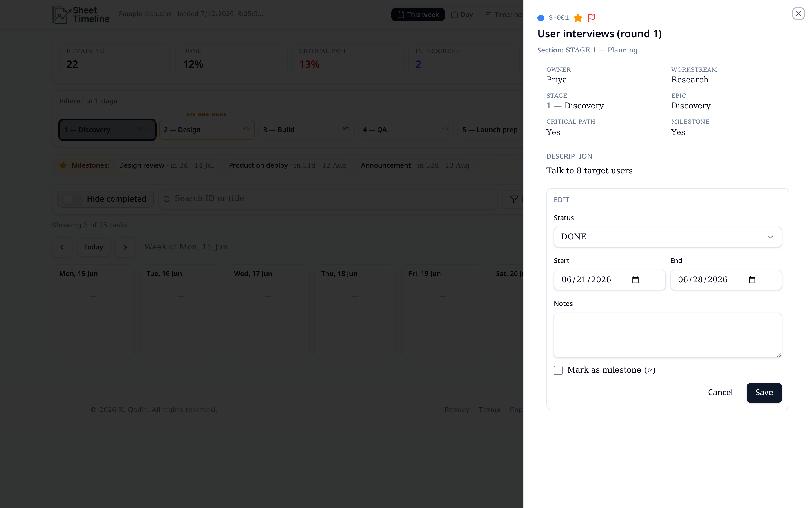Select the 4 — QA stage
This screenshot has width=812, height=508.
click(x=406, y=130)
